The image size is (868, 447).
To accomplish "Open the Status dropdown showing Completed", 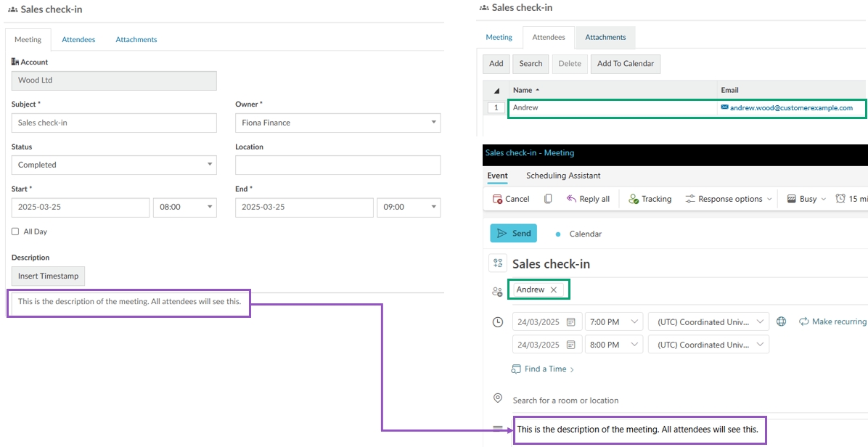I will (114, 165).
